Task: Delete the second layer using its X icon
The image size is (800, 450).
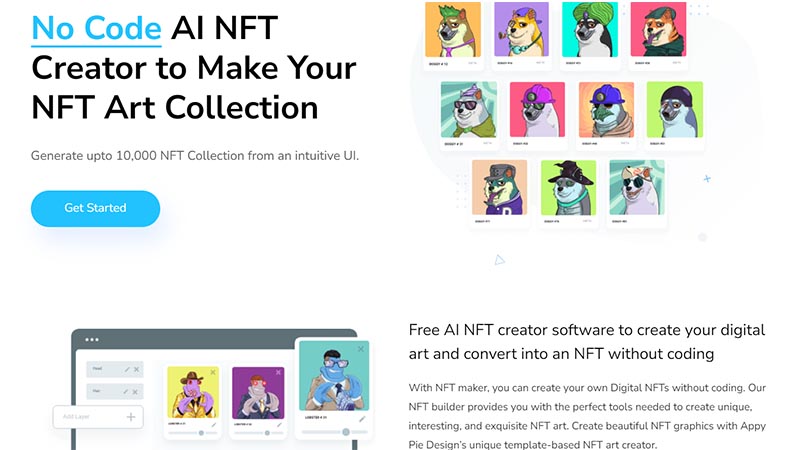Action: coord(137,392)
